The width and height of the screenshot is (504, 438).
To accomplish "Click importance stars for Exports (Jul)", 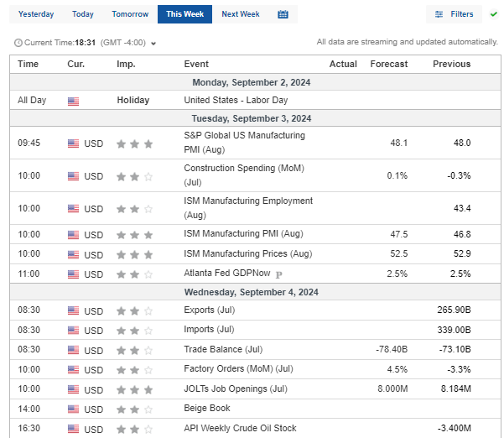I will tap(134, 311).
